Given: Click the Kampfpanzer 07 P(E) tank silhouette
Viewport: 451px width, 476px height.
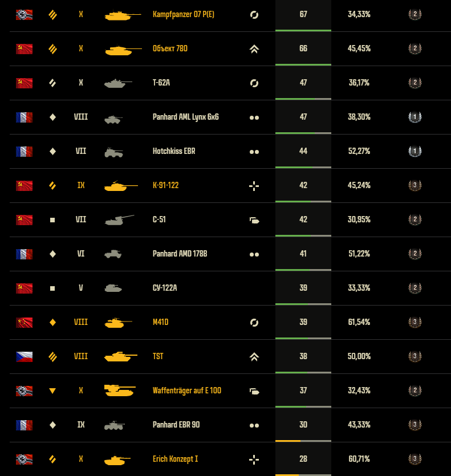Looking at the screenshot, I should pyautogui.click(x=123, y=15).
